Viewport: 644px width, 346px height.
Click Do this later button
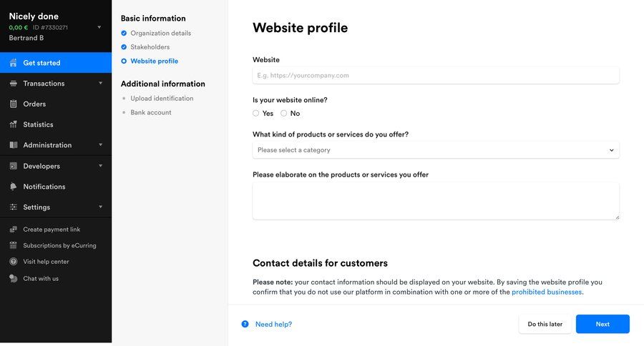click(x=545, y=325)
